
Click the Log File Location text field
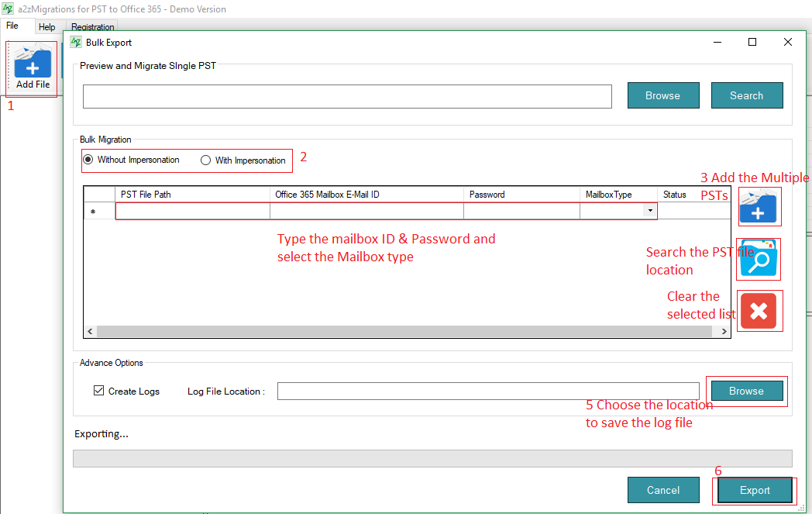click(x=488, y=392)
